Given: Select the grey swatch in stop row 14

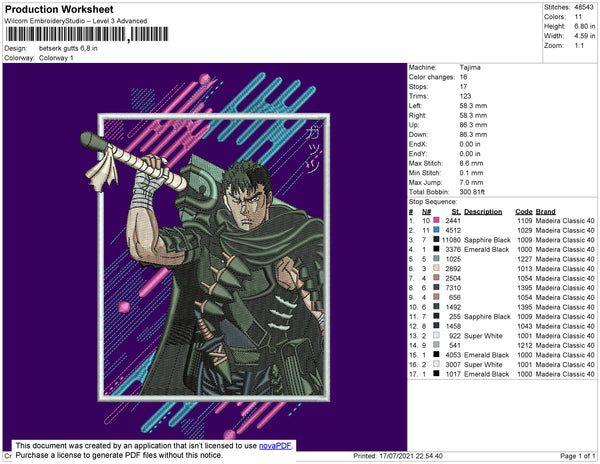Looking at the screenshot, I should (436, 345).
